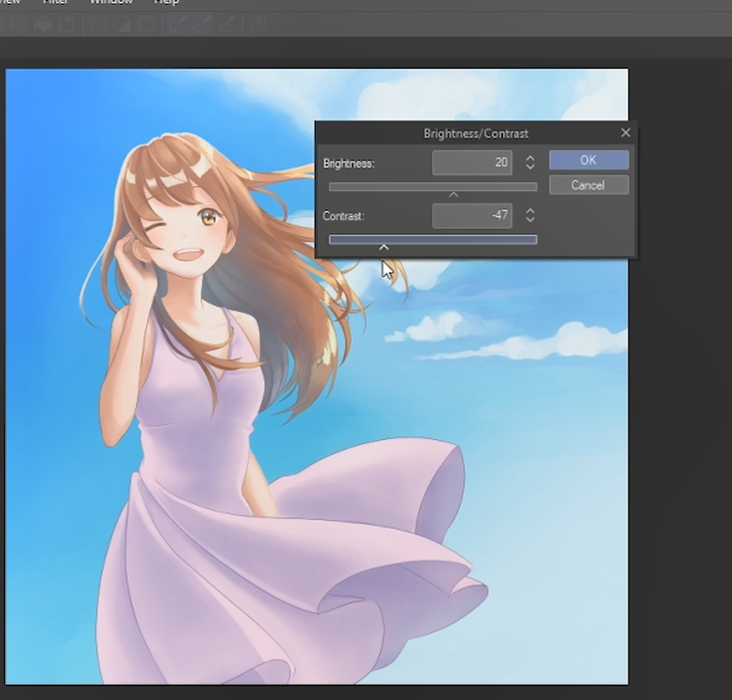This screenshot has width=732, height=700.
Task: Open the Help menu
Action: (x=166, y=3)
